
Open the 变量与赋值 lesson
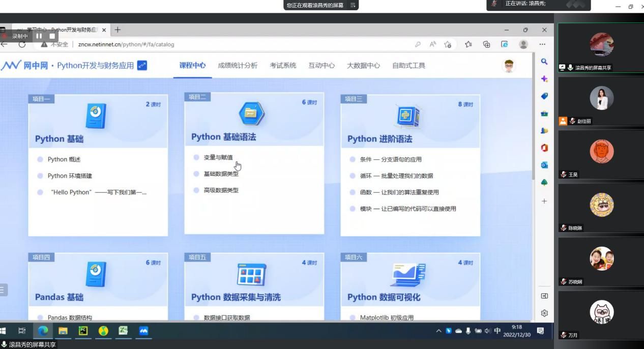tap(218, 158)
